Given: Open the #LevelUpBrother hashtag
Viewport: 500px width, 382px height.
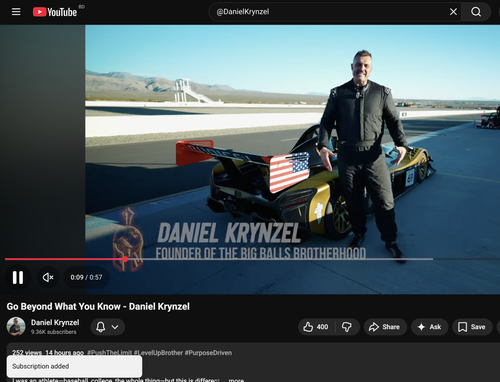Looking at the screenshot, I should pos(158,353).
